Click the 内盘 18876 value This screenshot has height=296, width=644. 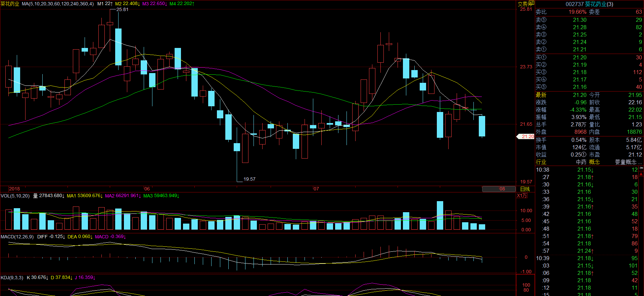[635, 132]
